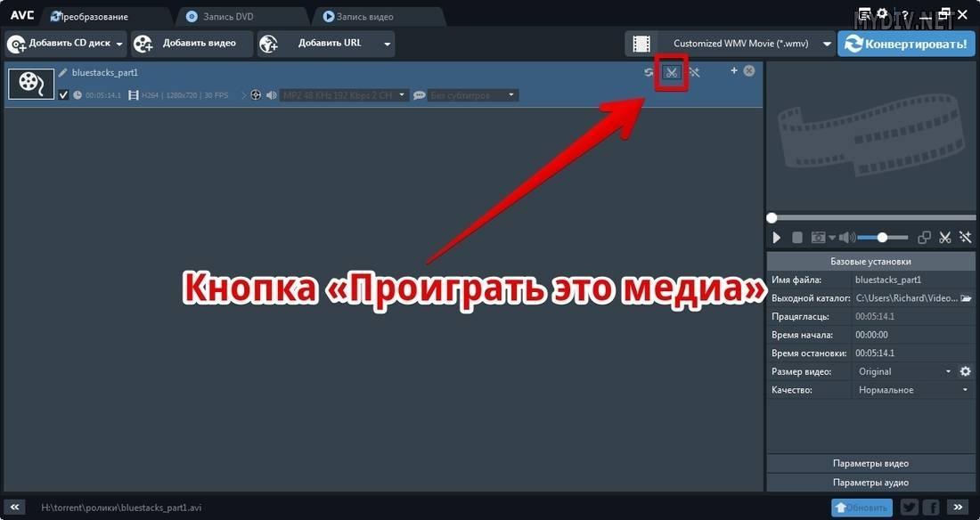980x520 pixels.
Task: Open the help question mark icon
Action: point(905,15)
